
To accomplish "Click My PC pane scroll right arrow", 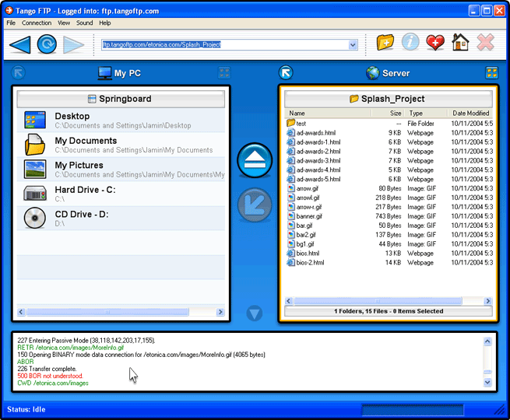I will [220, 312].
